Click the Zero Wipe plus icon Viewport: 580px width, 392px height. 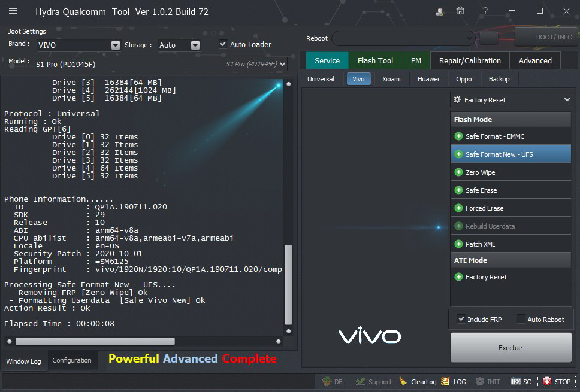tap(458, 172)
